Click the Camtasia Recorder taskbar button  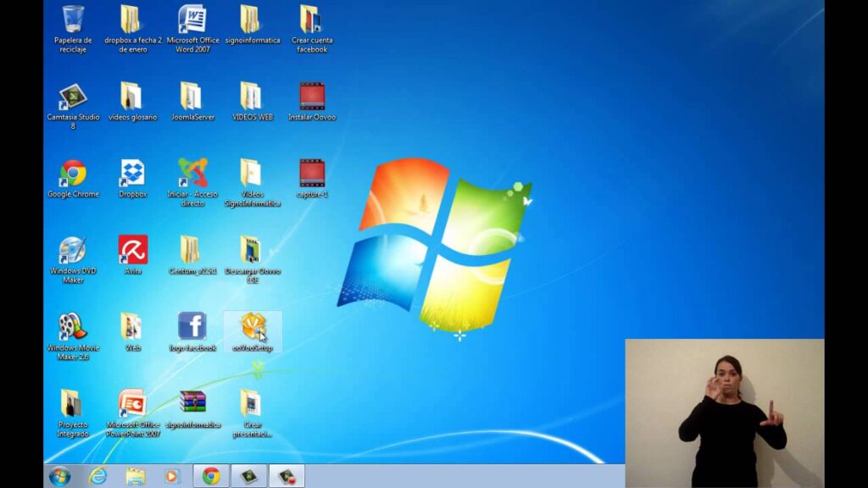(x=287, y=476)
